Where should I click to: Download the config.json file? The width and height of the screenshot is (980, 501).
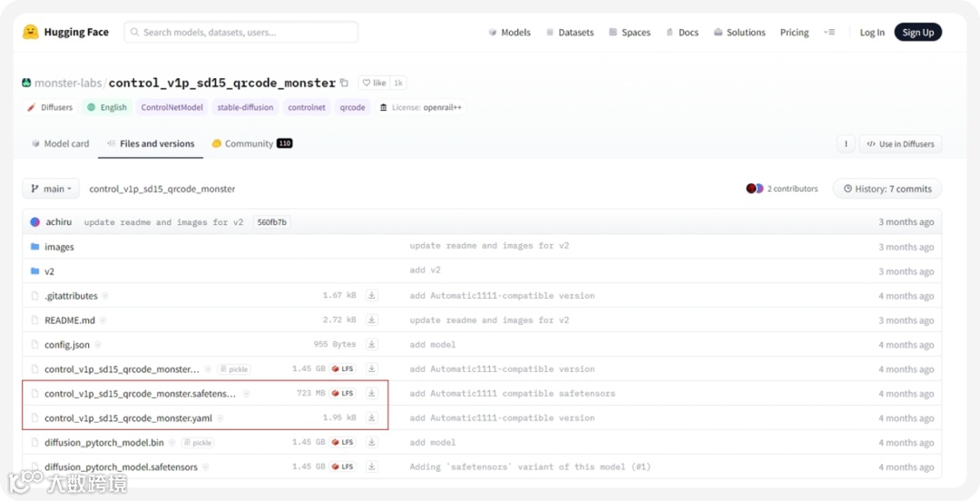coord(372,344)
